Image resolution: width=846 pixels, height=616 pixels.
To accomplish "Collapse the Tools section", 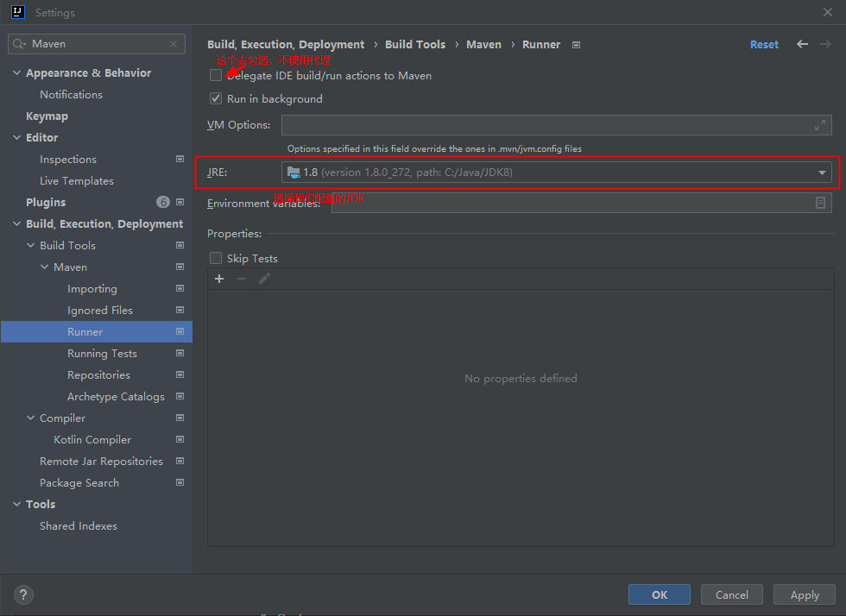I will pyautogui.click(x=16, y=505).
